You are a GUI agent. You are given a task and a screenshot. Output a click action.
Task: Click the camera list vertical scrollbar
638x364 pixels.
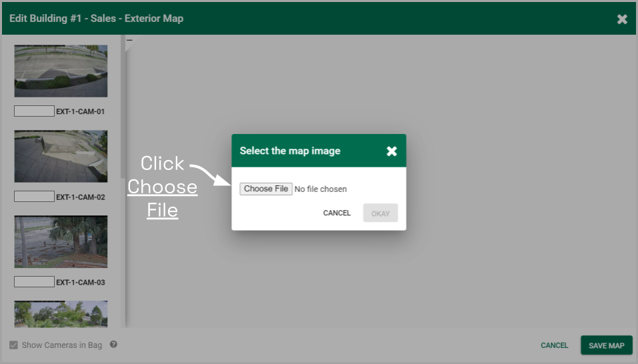tap(123, 108)
